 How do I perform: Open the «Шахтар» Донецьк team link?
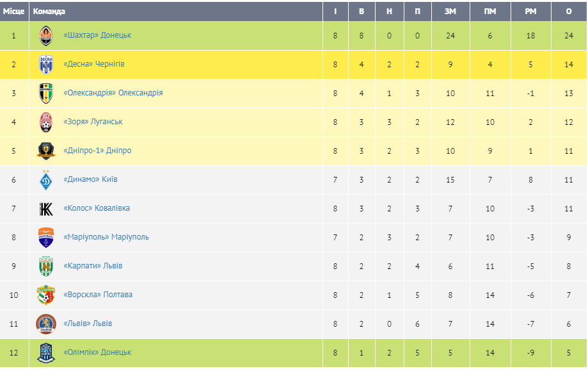pos(97,35)
